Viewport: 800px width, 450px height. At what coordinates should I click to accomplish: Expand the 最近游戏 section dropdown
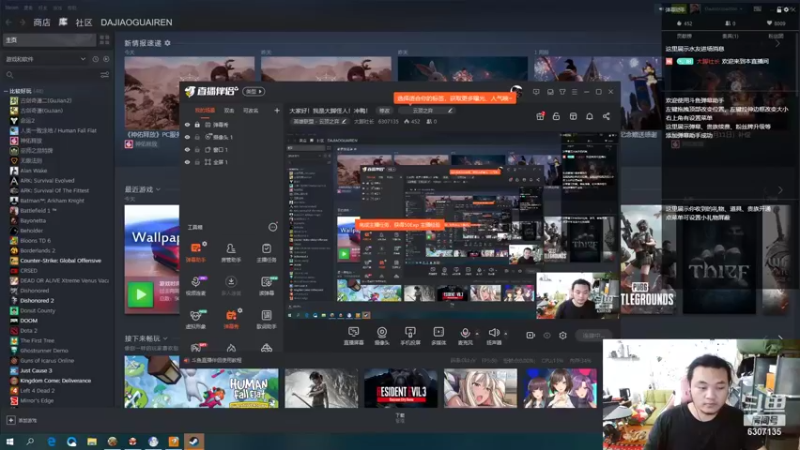[158, 189]
